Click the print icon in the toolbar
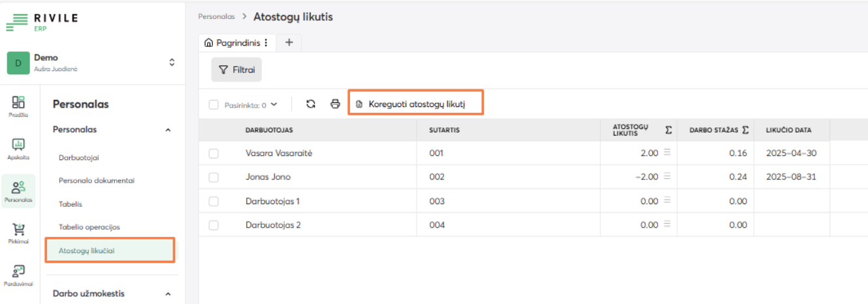 coord(335,104)
